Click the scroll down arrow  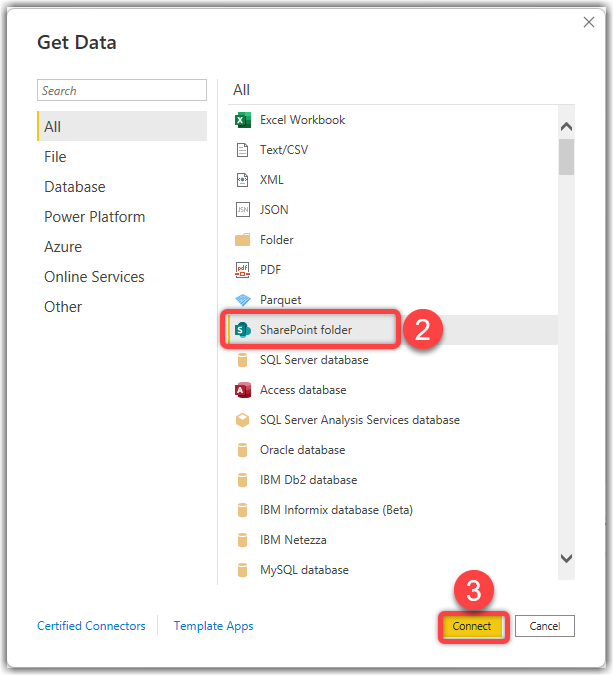click(567, 558)
